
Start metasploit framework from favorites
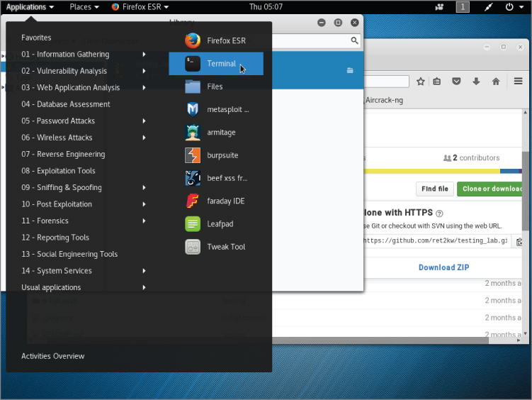216,109
